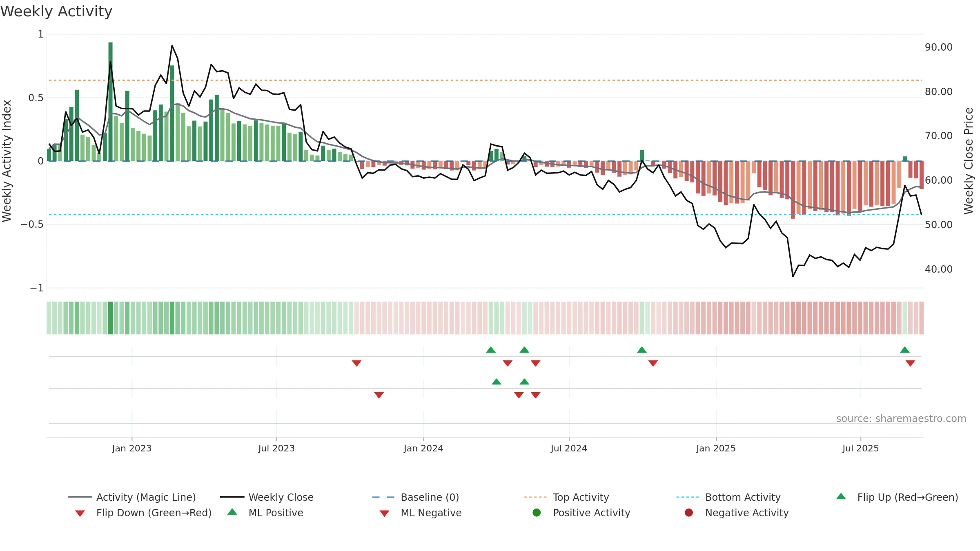The width and height of the screenshot is (980, 551).
Task: Toggle Bottom Activity legend entry
Action: (x=728, y=497)
